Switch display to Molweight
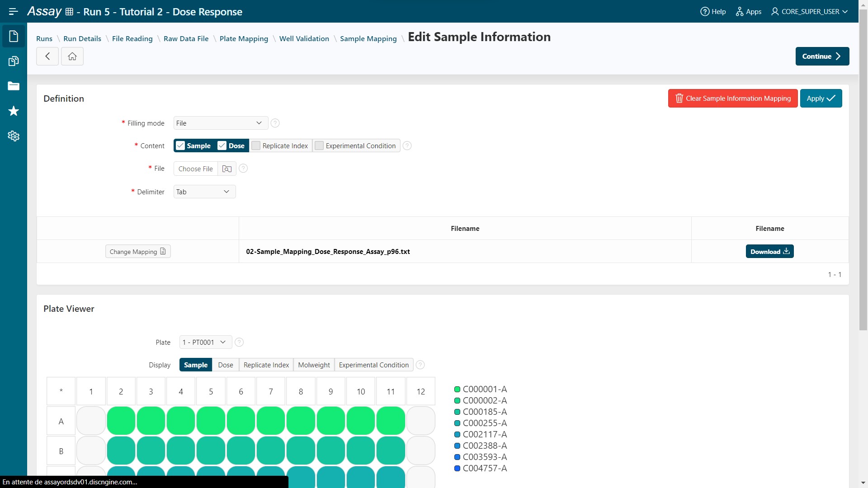Image resolution: width=868 pixels, height=488 pixels. pyautogui.click(x=314, y=365)
